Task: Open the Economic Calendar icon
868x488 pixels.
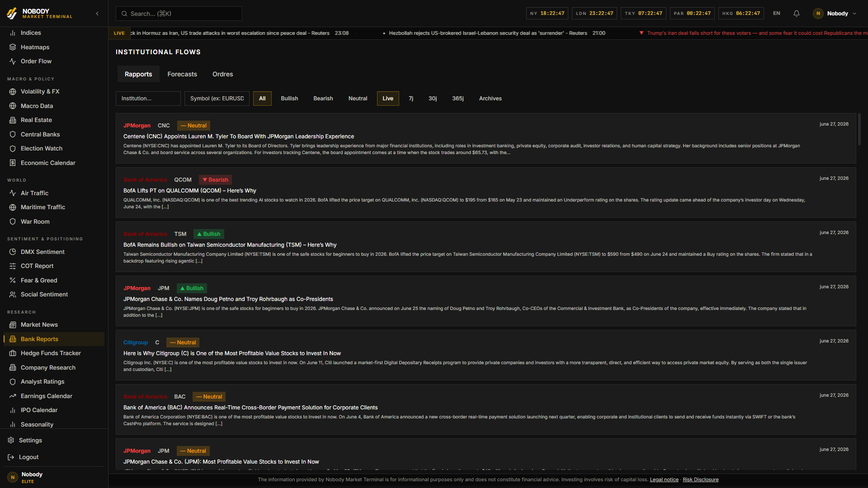Action: (x=13, y=163)
